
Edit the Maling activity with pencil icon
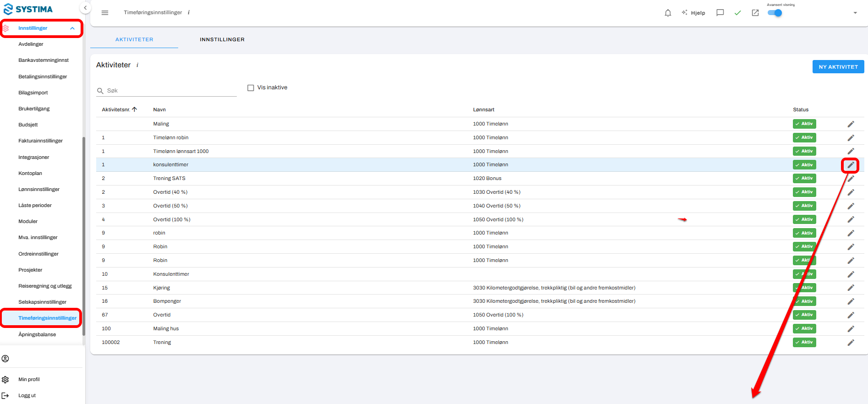851,124
